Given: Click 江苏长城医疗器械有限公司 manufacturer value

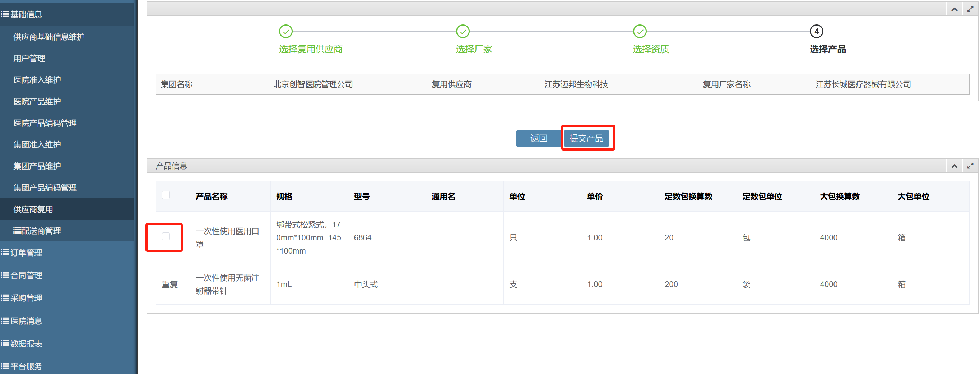Looking at the screenshot, I should 863,84.
